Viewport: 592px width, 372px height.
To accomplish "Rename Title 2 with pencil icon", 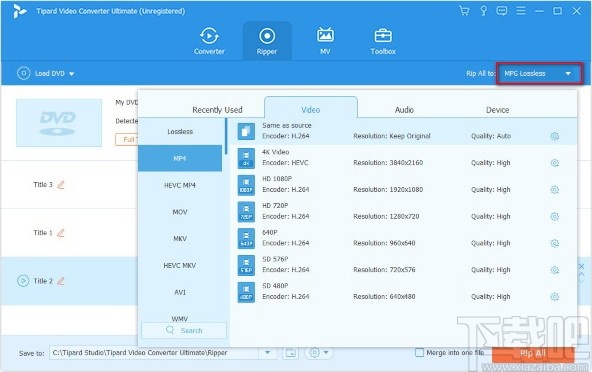I will [x=60, y=281].
